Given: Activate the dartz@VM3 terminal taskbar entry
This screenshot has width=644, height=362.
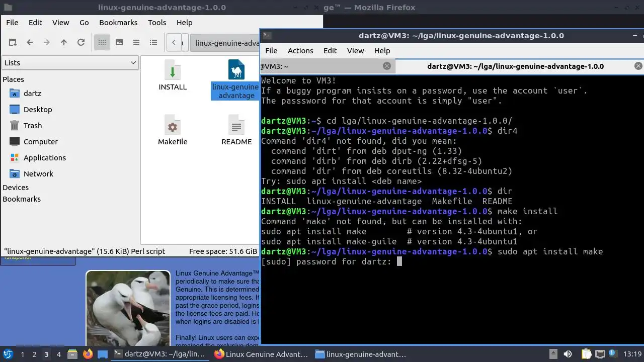Looking at the screenshot, I should pos(160,354).
